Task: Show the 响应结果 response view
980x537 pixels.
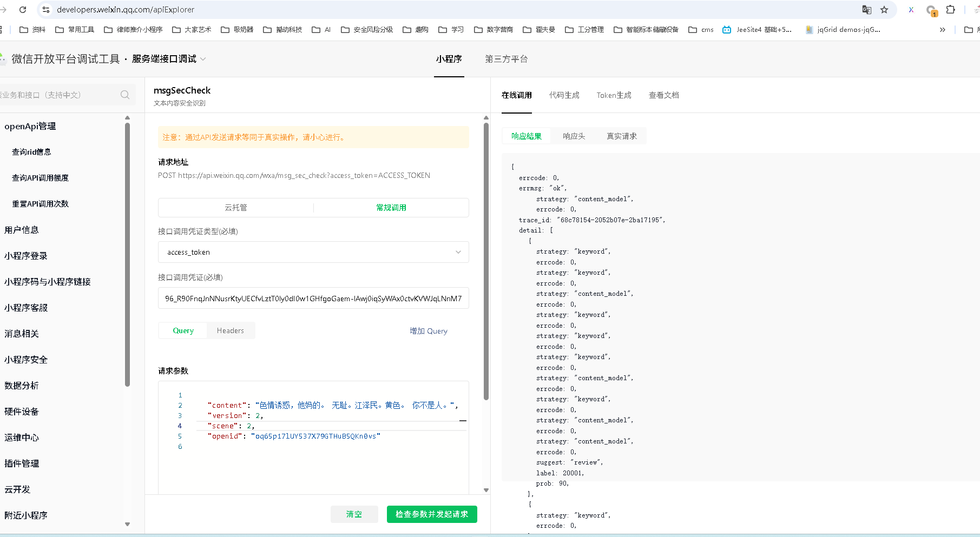Action: (527, 136)
